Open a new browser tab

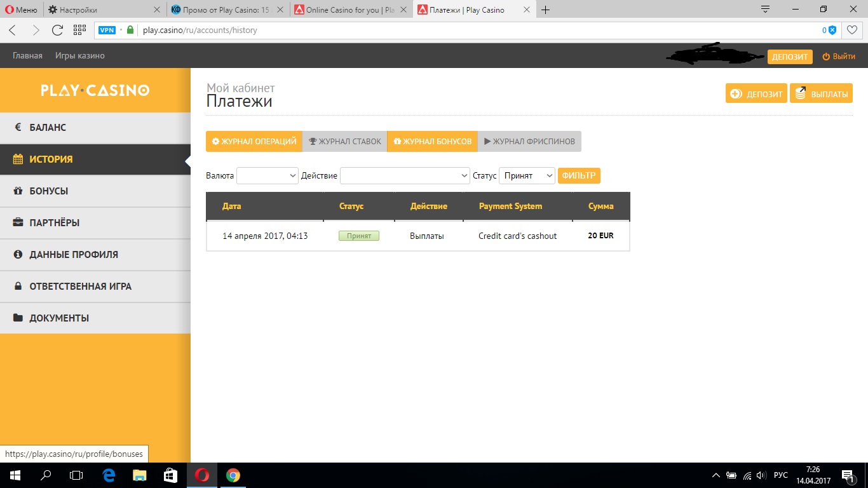click(x=545, y=10)
